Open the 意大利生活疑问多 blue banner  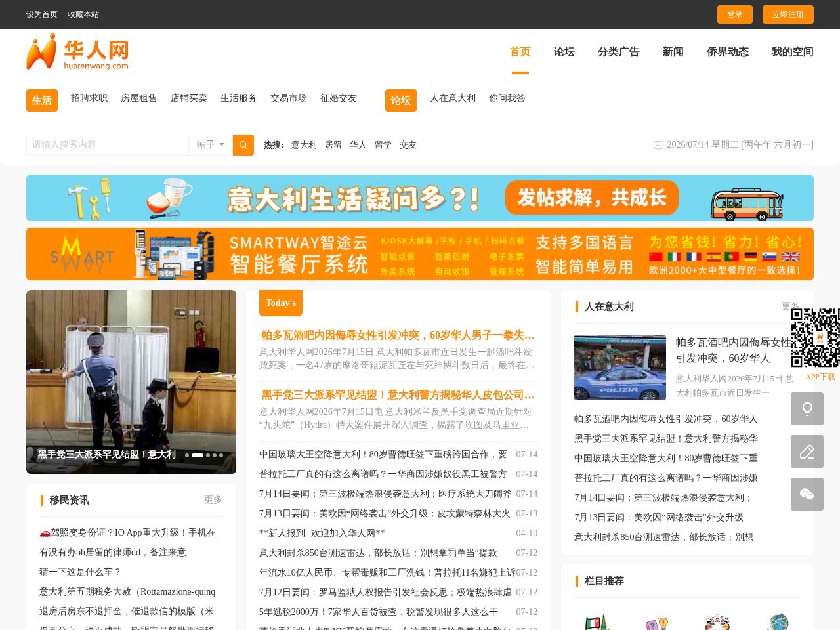(420, 198)
